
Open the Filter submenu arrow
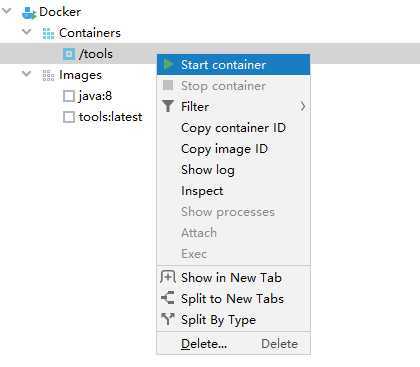[303, 106]
